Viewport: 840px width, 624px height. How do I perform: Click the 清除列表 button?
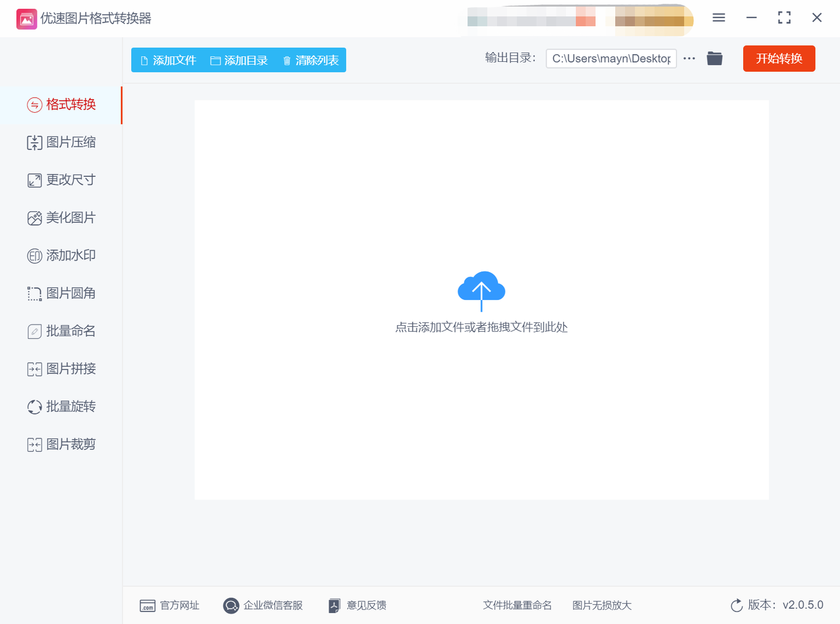click(310, 61)
